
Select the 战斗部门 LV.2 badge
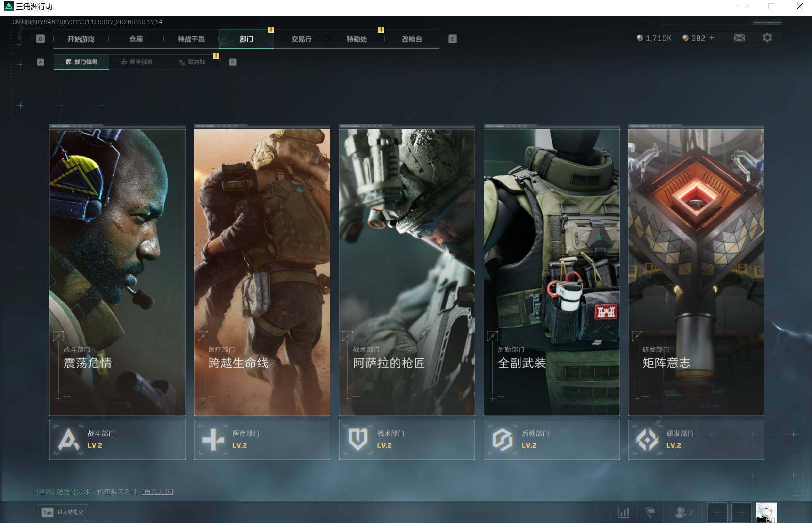tap(117, 440)
